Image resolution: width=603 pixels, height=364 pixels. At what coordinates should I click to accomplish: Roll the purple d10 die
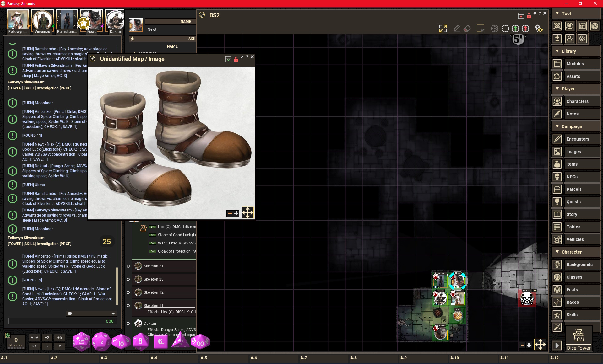coord(121,342)
